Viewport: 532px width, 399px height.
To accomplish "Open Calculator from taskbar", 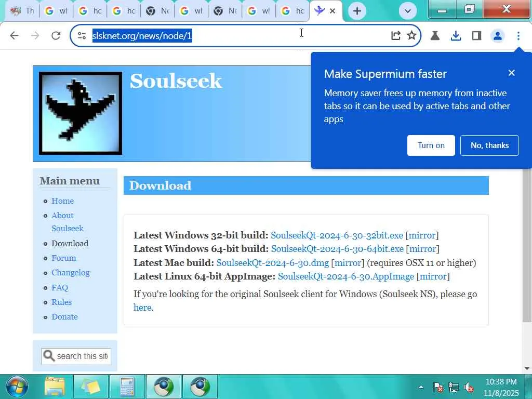I will pos(127,387).
